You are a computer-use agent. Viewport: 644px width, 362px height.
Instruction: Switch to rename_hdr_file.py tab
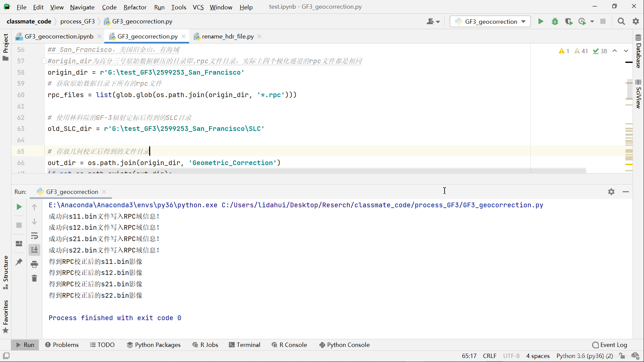(227, 37)
